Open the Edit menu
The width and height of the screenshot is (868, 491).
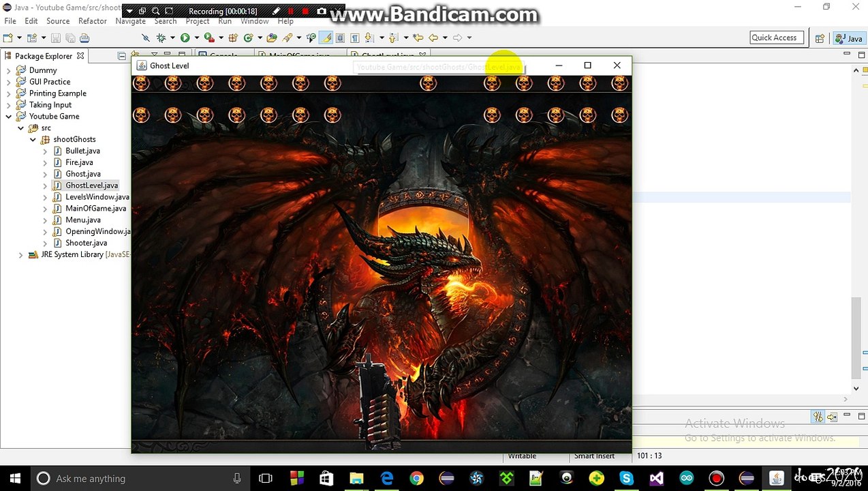31,21
